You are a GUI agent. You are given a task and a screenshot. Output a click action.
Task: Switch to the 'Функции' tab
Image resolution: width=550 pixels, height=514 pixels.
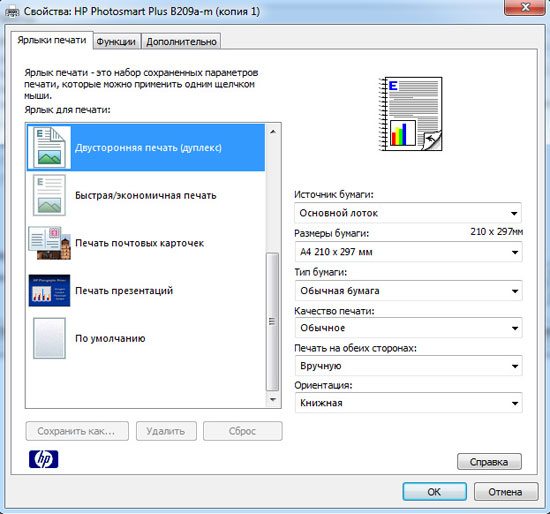pyautogui.click(x=116, y=41)
